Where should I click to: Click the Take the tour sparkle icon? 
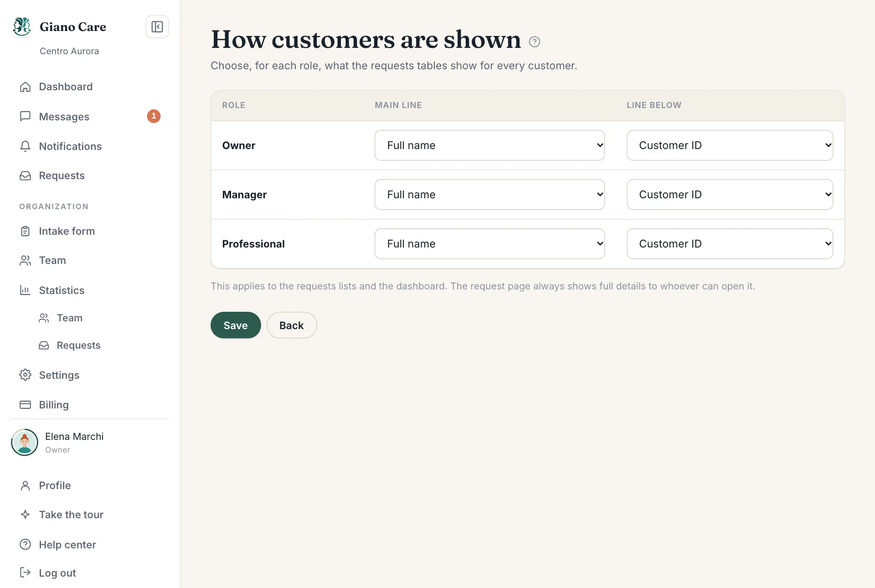(x=26, y=515)
